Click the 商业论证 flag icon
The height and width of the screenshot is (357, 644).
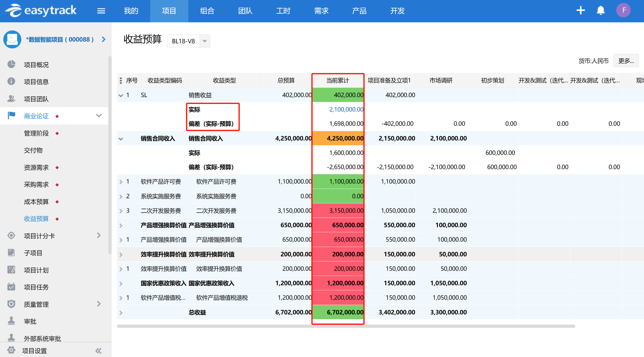[11, 116]
